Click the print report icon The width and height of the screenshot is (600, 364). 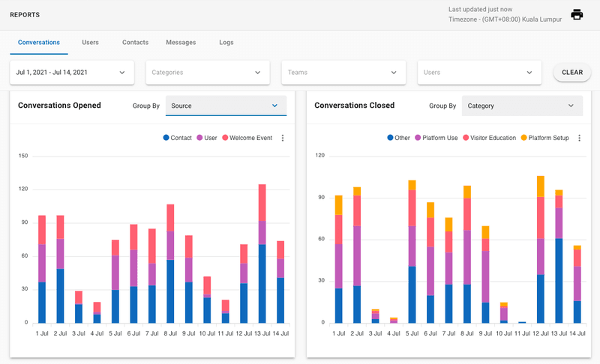tap(577, 14)
